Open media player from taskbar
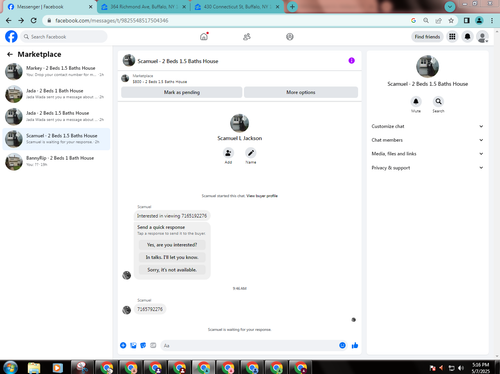 57,368
